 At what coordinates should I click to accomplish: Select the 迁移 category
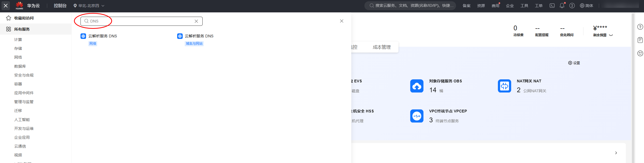pos(18,110)
